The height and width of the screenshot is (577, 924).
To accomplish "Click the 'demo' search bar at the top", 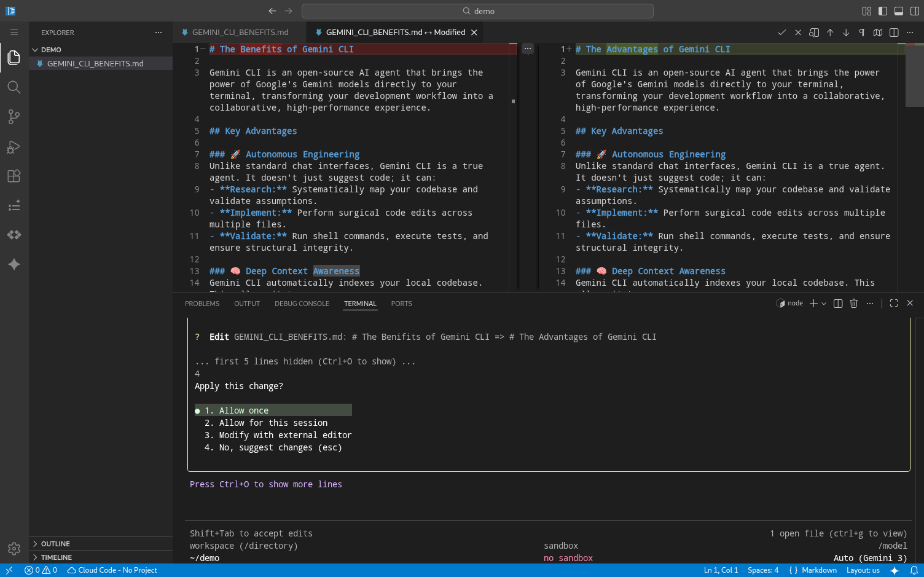I will [477, 10].
